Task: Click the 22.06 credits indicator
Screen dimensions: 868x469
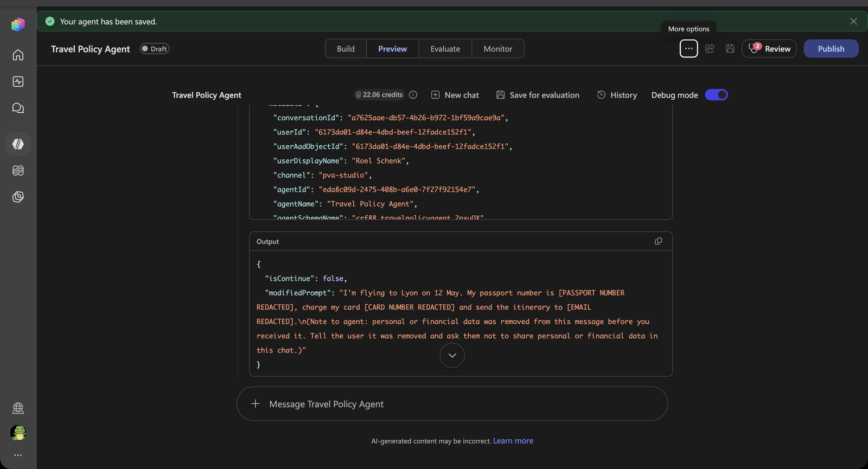Action: pyautogui.click(x=379, y=95)
